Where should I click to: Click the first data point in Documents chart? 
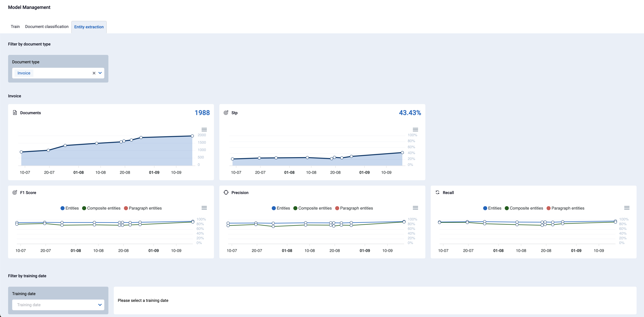pyautogui.click(x=21, y=152)
